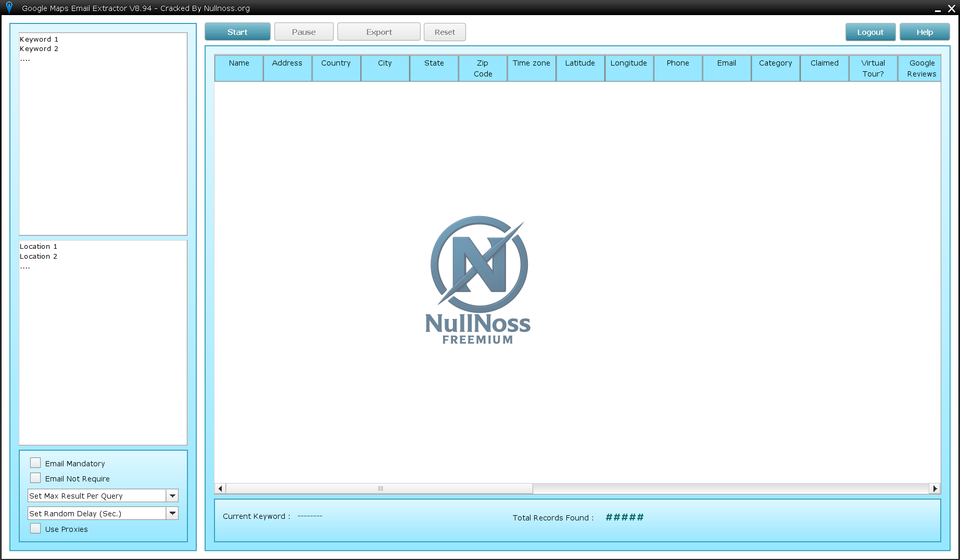Click the Logout button
The image size is (960, 560).
870,32
